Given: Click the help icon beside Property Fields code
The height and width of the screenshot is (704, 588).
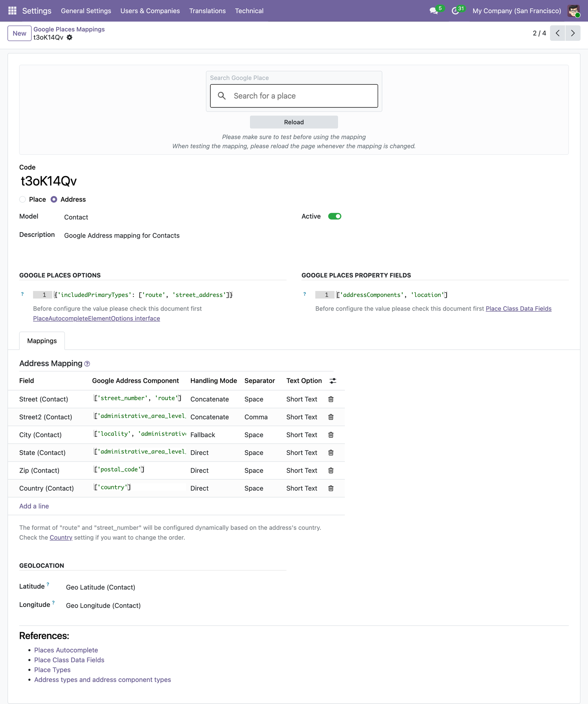Looking at the screenshot, I should [304, 294].
